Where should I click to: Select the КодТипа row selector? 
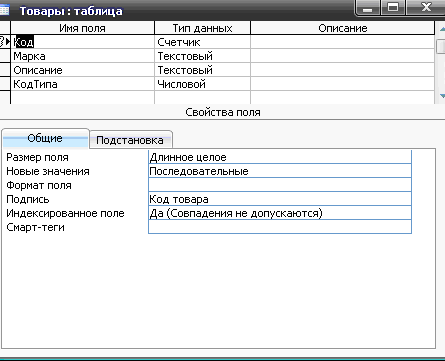point(5,84)
